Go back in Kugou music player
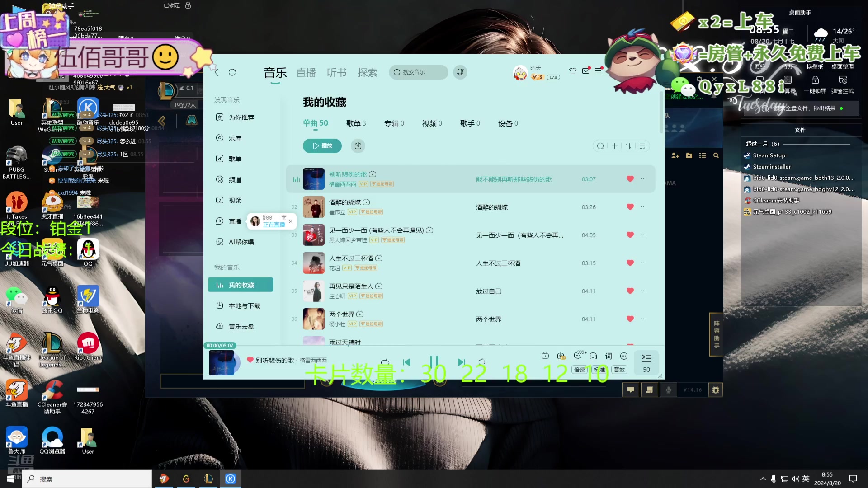868x488 pixels. click(217, 72)
